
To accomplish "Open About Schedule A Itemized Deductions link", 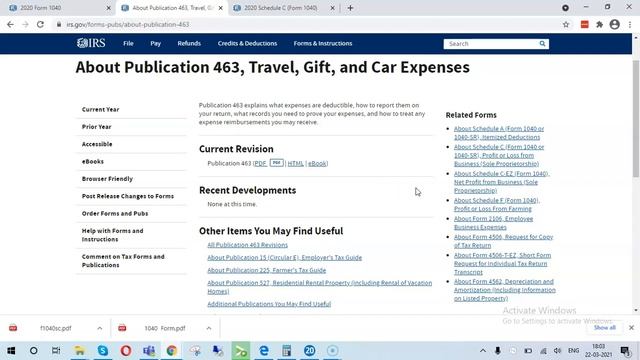I will [x=499, y=133].
